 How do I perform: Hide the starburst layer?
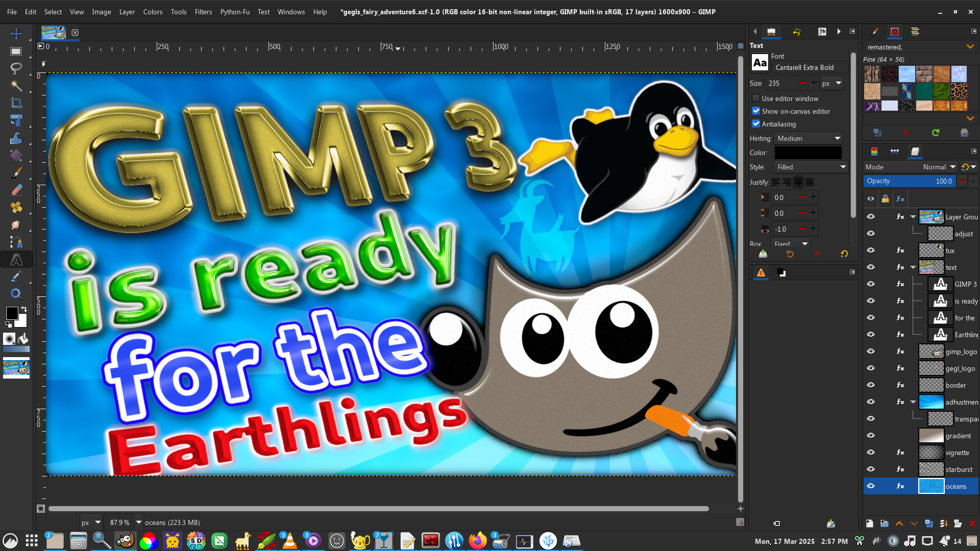(871, 469)
